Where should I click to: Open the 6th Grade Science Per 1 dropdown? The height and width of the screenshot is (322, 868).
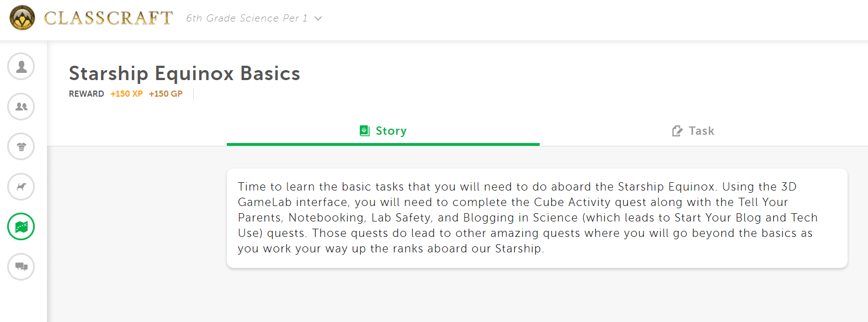(x=254, y=18)
